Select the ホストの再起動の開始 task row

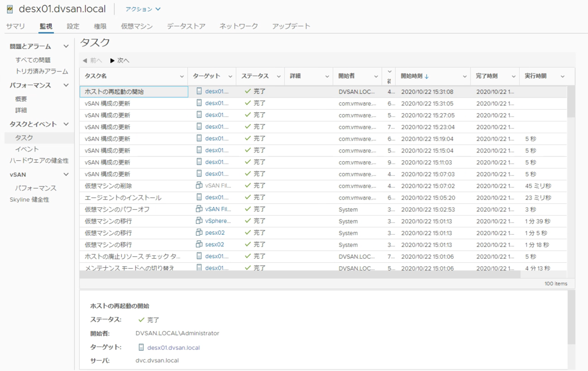(323, 92)
